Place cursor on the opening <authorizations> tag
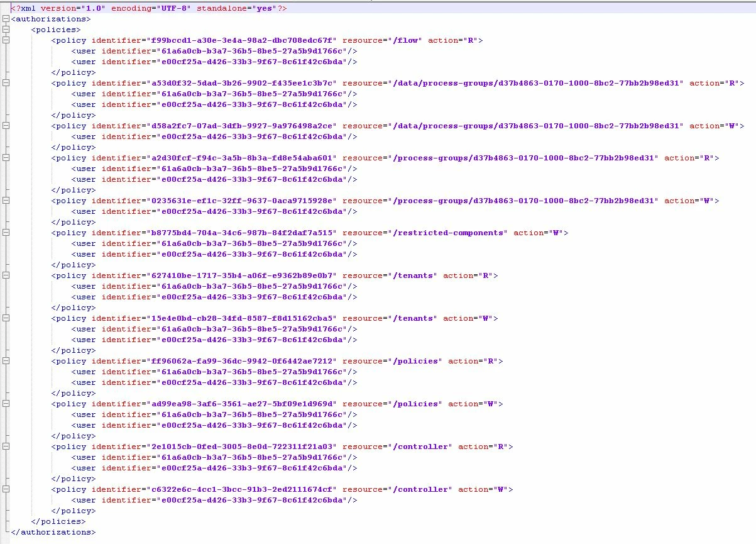The height and width of the screenshot is (544, 756). pos(51,19)
